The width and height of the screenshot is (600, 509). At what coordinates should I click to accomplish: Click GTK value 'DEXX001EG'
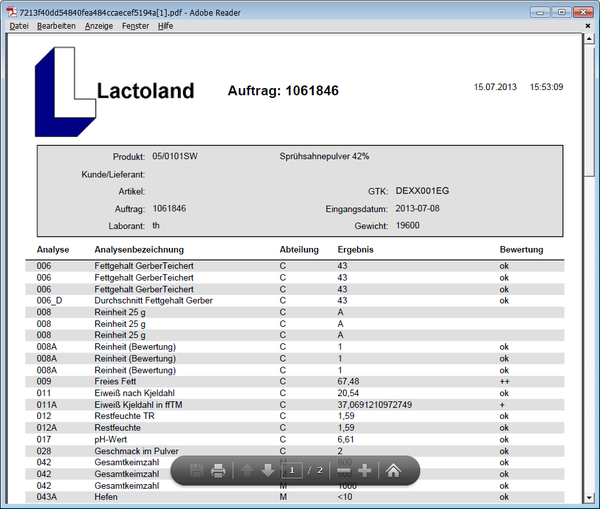click(x=422, y=191)
